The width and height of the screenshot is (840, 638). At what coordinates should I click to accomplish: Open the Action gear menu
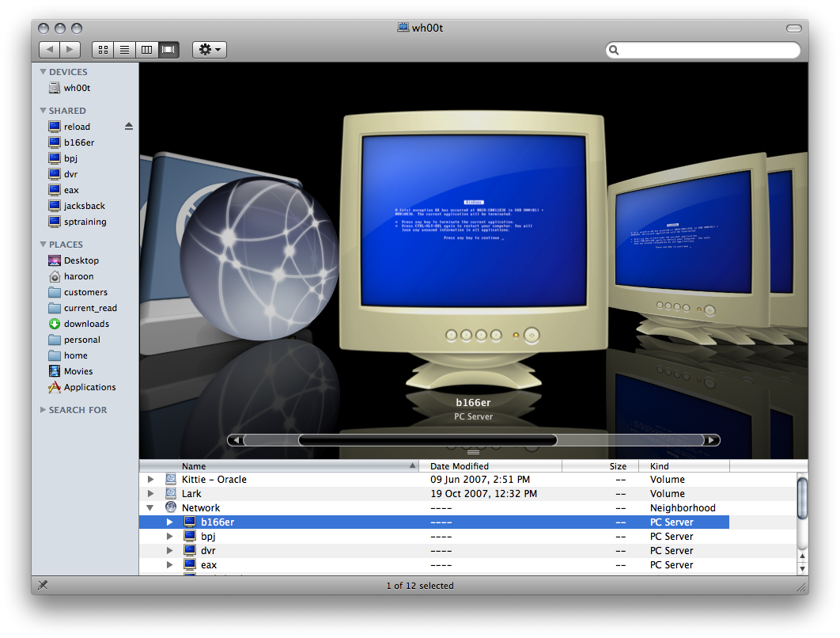pyautogui.click(x=210, y=50)
